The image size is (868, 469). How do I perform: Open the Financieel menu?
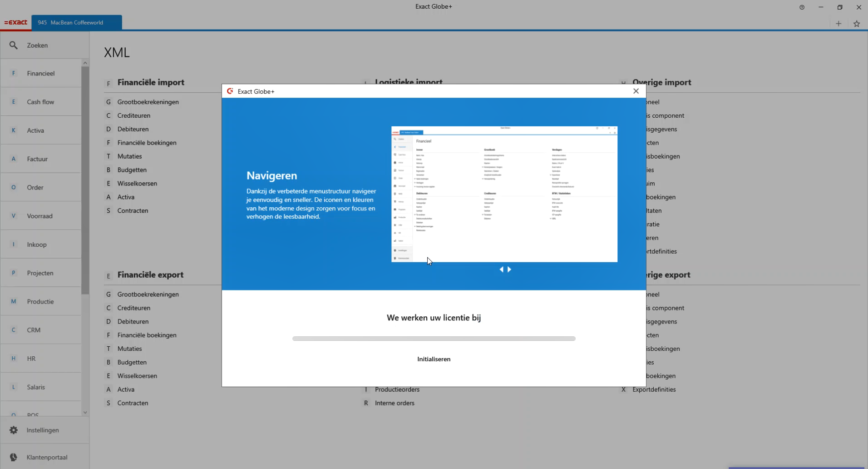click(x=41, y=73)
